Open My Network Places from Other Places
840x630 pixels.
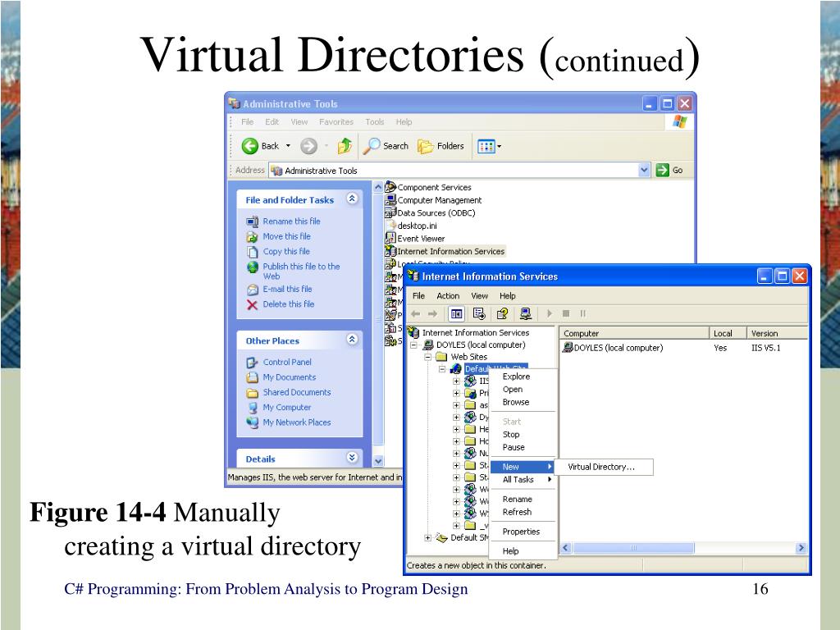[x=297, y=422]
